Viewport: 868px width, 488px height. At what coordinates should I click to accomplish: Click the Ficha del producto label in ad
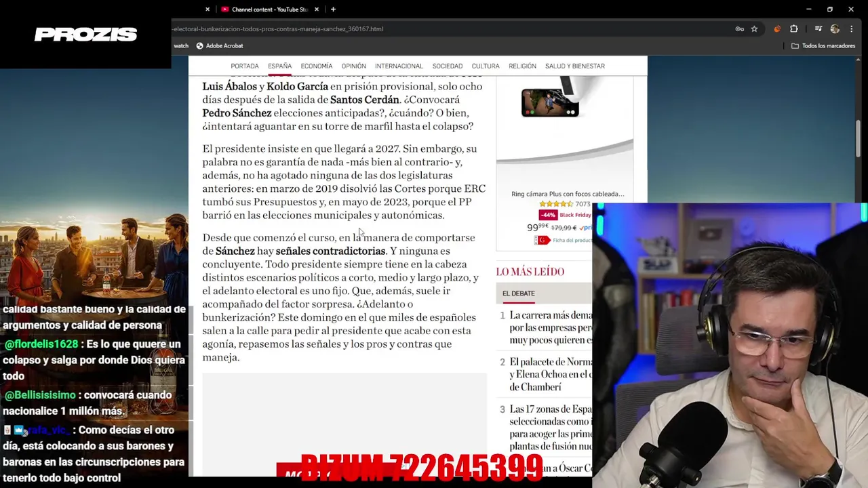[x=571, y=241]
